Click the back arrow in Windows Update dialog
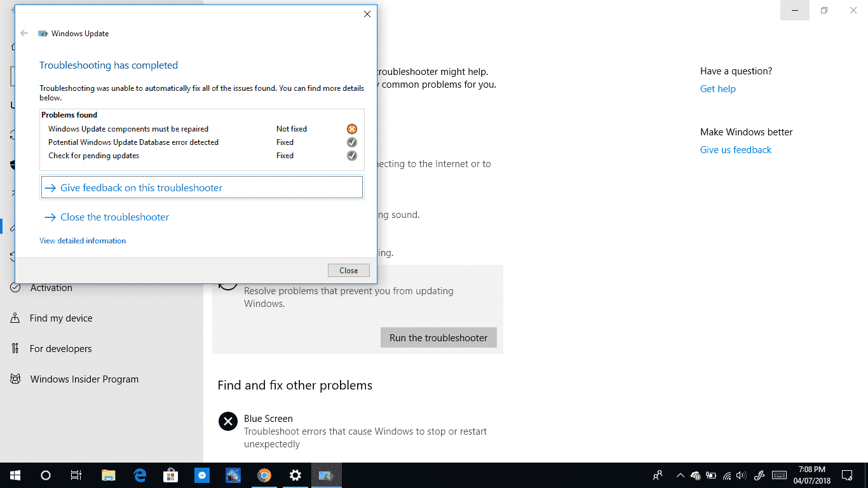The image size is (868, 488). click(x=24, y=34)
